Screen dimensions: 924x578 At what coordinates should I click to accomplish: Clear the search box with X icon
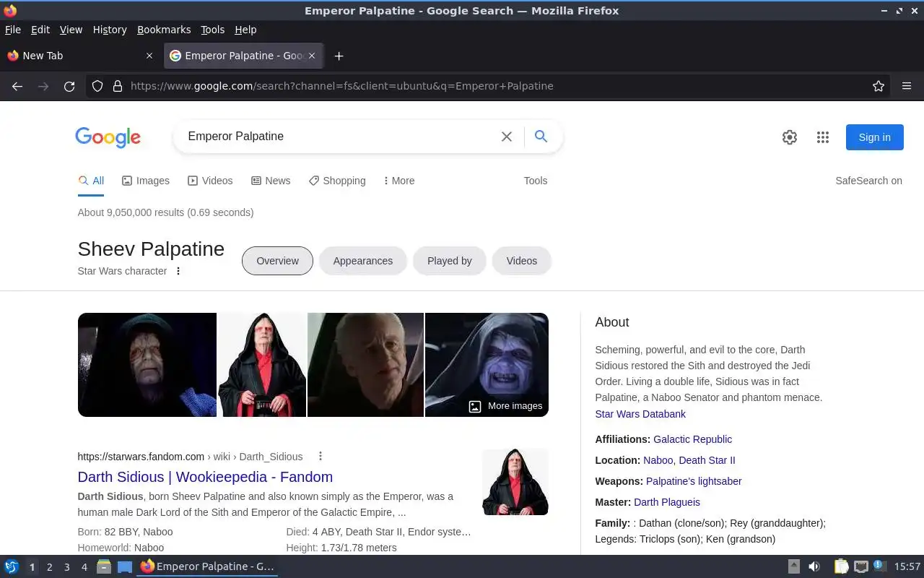coord(507,137)
